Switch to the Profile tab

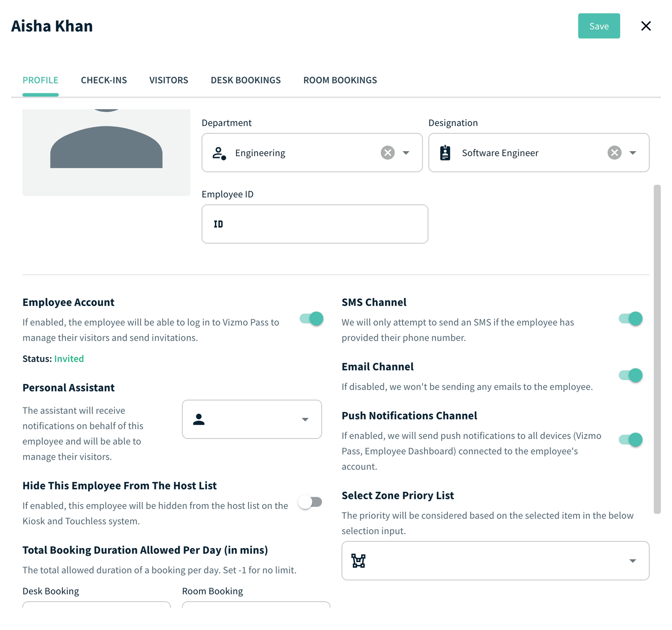[x=40, y=80]
